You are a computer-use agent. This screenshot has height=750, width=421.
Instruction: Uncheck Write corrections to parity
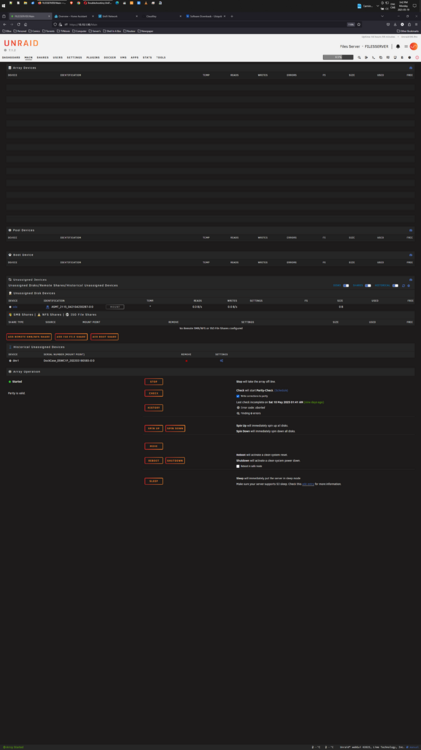(x=238, y=396)
